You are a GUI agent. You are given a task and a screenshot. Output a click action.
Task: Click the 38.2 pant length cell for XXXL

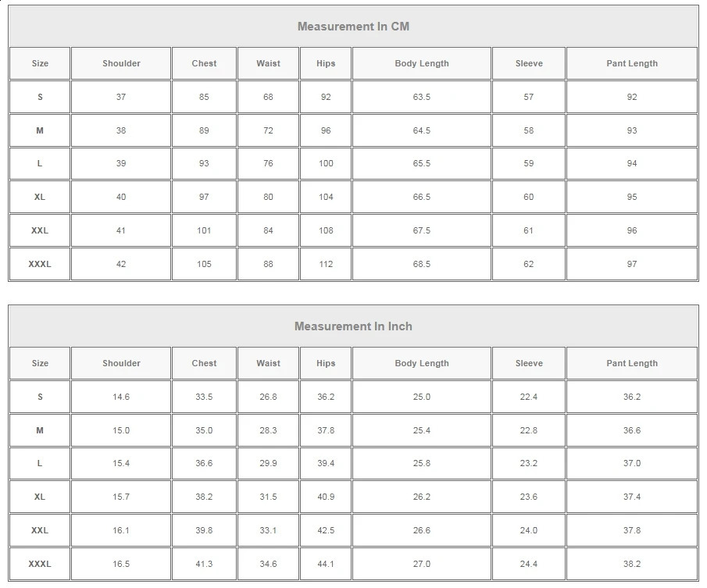click(631, 564)
